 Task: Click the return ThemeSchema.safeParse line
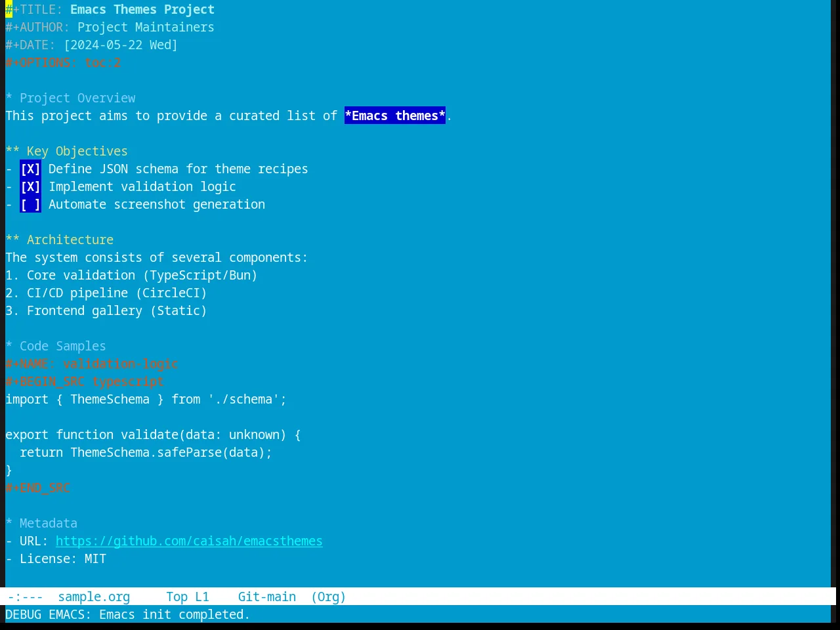click(x=146, y=453)
